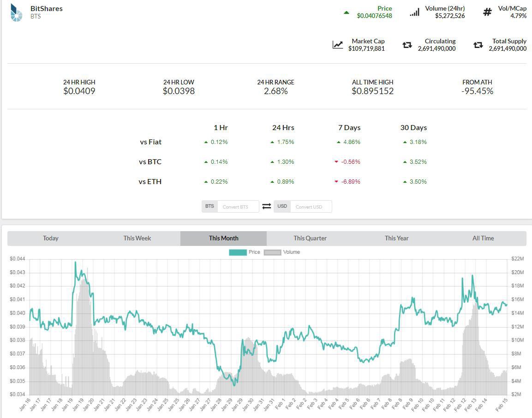The height and width of the screenshot is (418, 532).
Task: Switch to the Today tab
Action: pyautogui.click(x=51, y=239)
